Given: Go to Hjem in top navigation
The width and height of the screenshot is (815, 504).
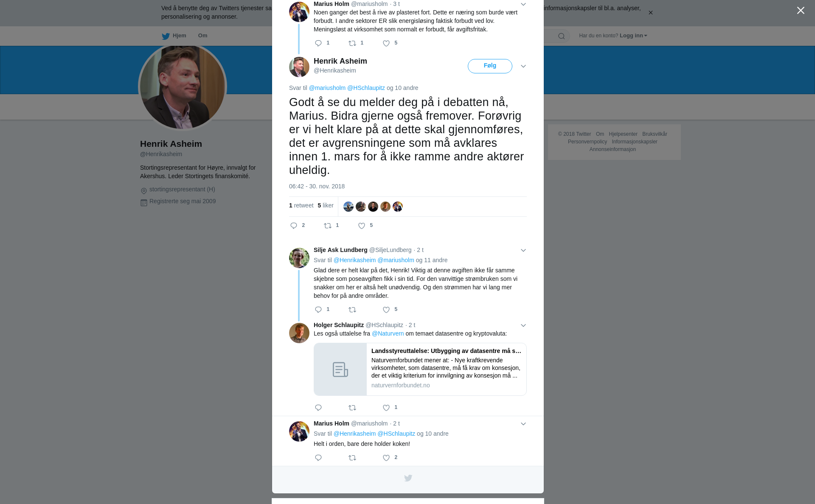Looking at the screenshot, I should [174, 36].
